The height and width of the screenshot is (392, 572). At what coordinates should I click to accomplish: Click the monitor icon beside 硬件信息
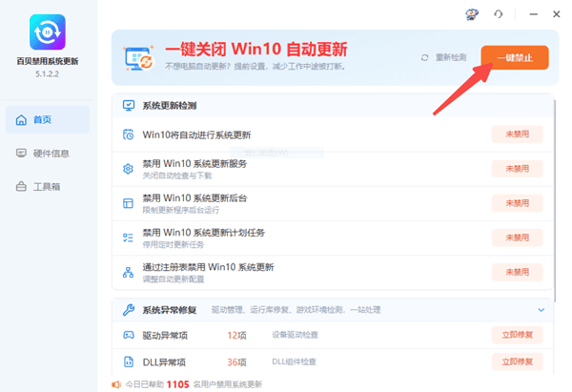[21, 153]
